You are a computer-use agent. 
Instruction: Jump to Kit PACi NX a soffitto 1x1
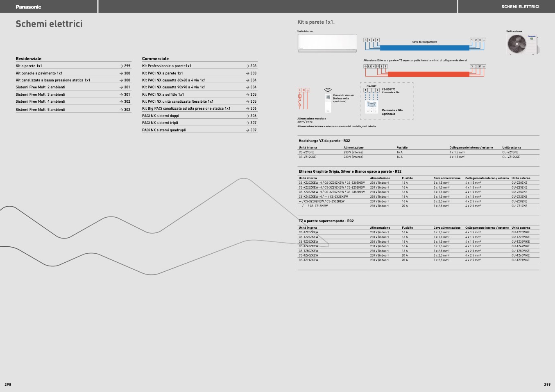pos(163,95)
